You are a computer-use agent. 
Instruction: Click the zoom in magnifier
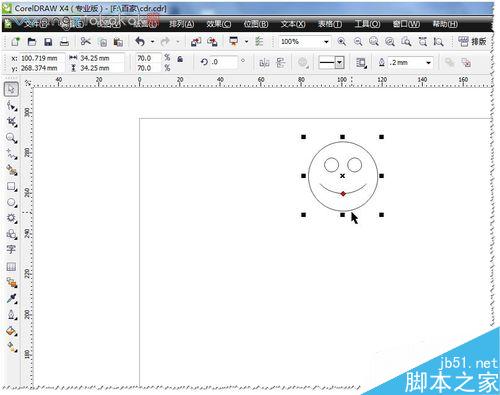342,42
